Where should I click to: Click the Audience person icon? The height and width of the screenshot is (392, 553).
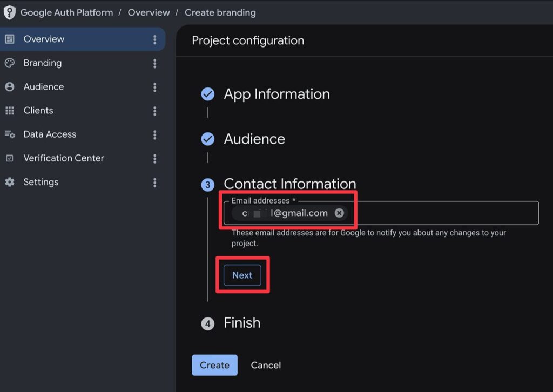tap(10, 87)
